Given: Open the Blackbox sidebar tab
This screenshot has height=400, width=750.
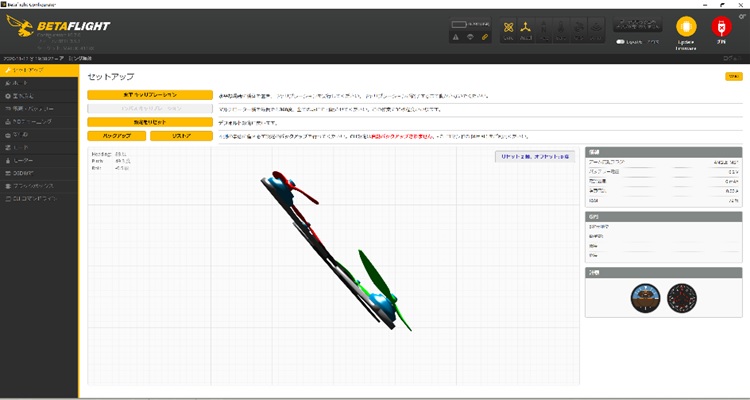Looking at the screenshot, I should click(x=39, y=186).
